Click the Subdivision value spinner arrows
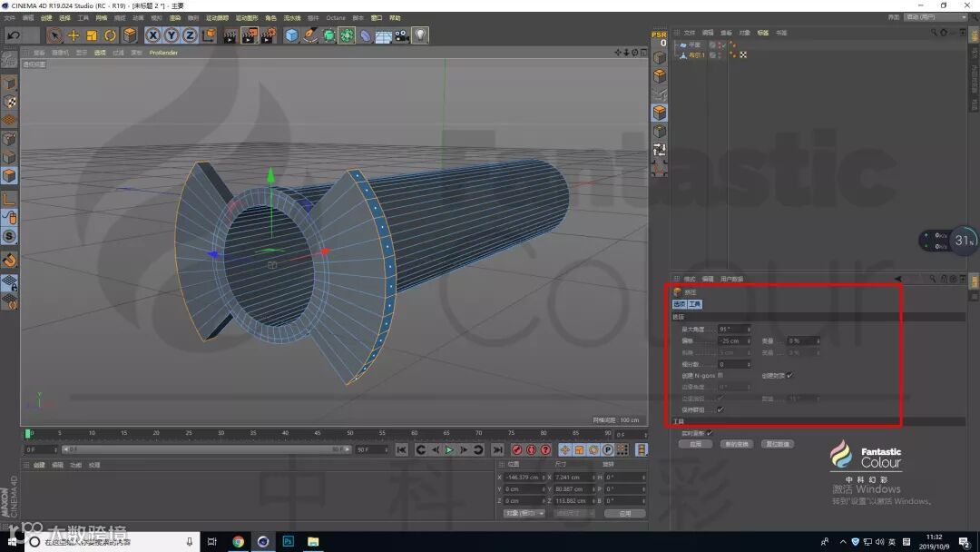Viewport: 980px width, 552px height. click(748, 364)
